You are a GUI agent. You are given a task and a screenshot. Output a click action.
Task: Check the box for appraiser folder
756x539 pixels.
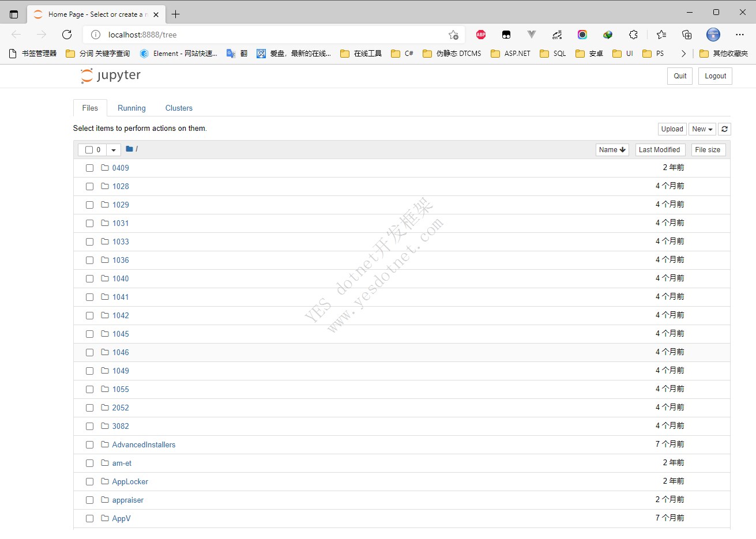click(x=89, y=500)
